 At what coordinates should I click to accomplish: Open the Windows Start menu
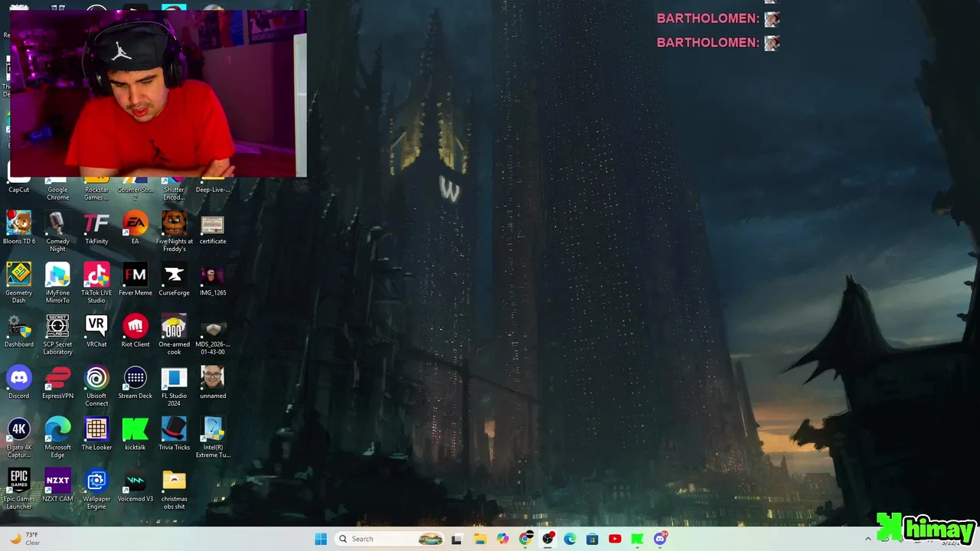pyautogui.click(x=321, y=539)
